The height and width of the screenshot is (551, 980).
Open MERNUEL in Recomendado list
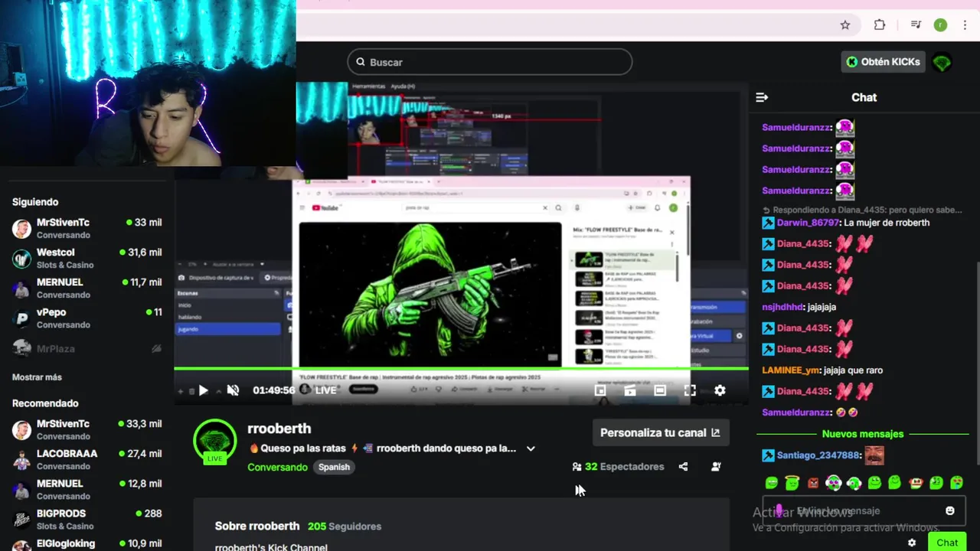[87, 490]
